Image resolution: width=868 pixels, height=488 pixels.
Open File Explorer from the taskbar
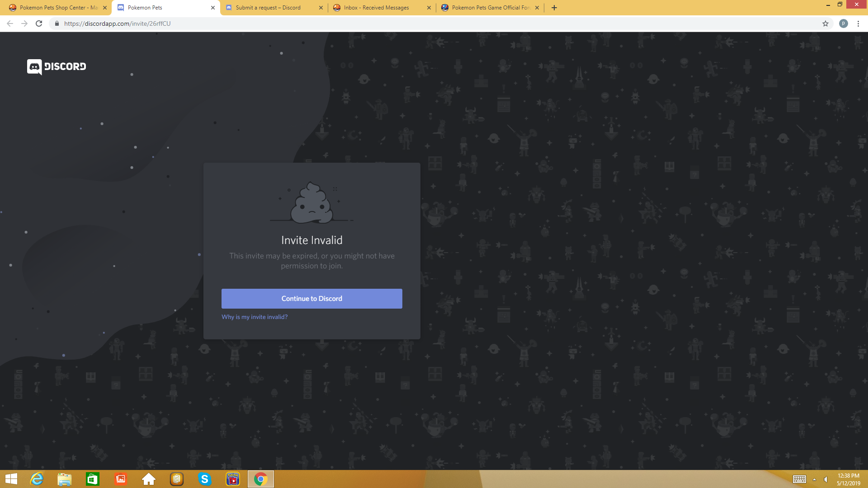coord(65,479)
